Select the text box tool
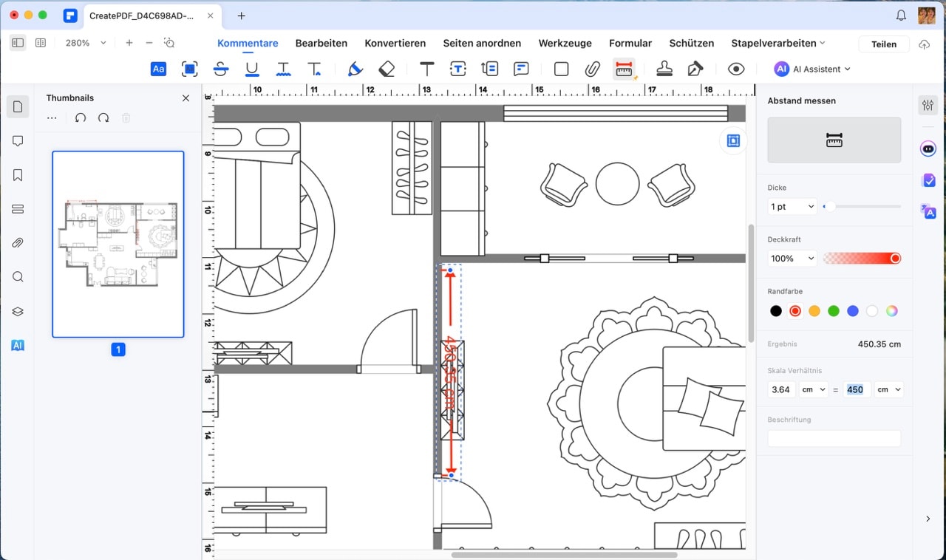This screenshot has height=560, width=946. point(458,69)
